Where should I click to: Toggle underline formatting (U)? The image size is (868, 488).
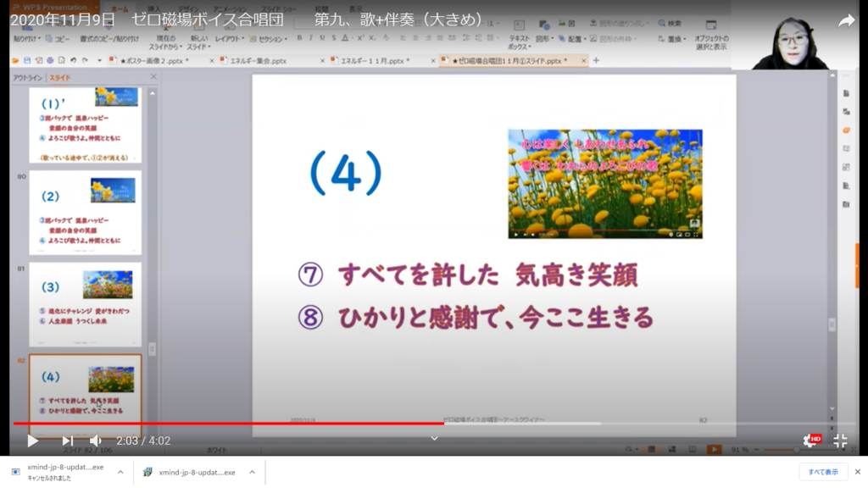tap(322, 37)
